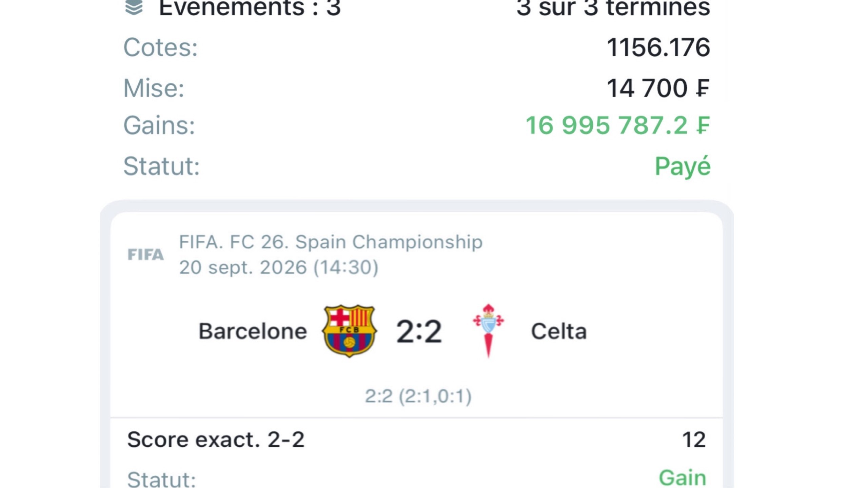The height and width of the screenshot is (488, 868).
Task: Click the FIFA league logo
Action: click(x=146, y=255)
